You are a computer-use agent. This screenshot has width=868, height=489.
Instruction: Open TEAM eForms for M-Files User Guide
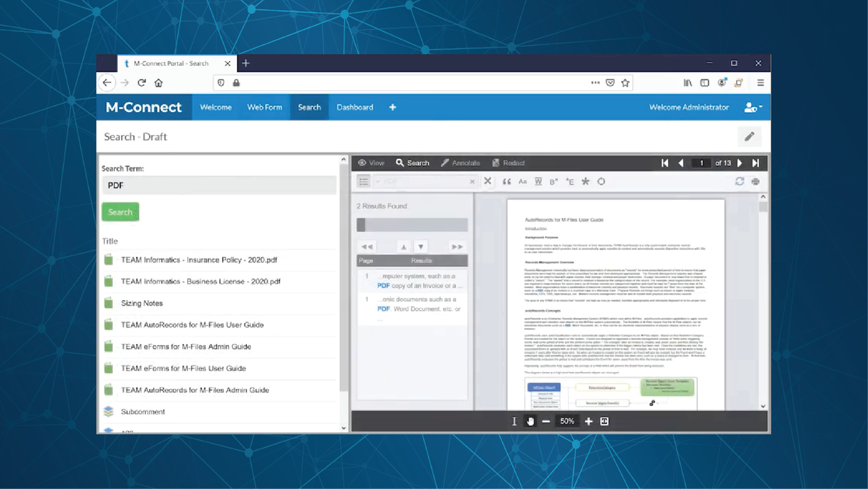point(183,368)
